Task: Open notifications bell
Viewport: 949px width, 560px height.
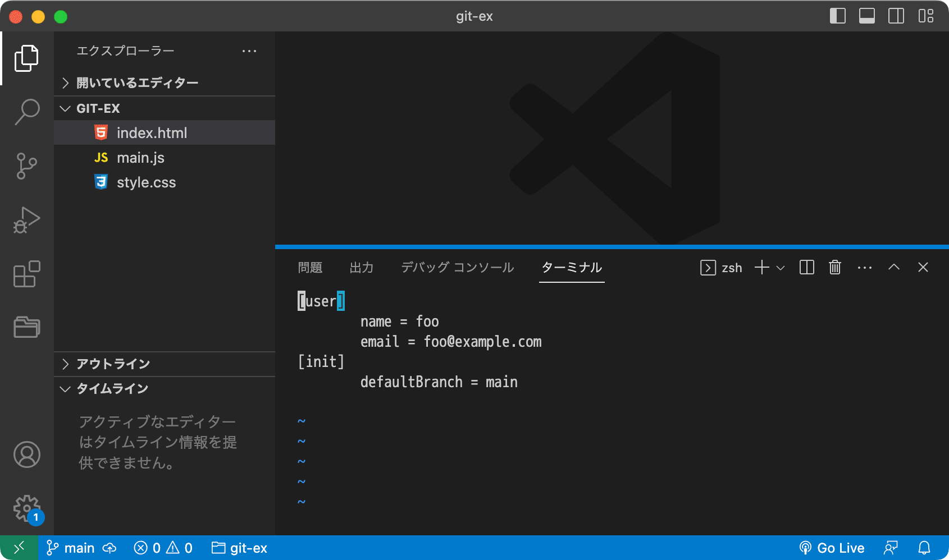Action: point(924,548)
